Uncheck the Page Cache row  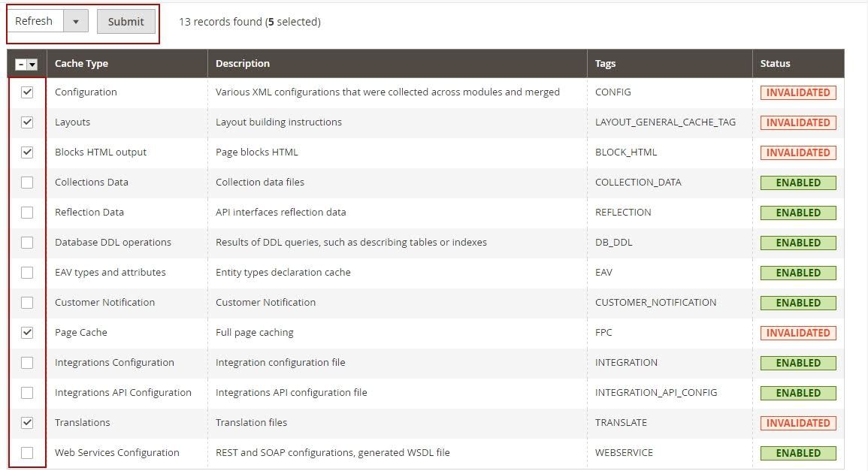click(27, 332)
